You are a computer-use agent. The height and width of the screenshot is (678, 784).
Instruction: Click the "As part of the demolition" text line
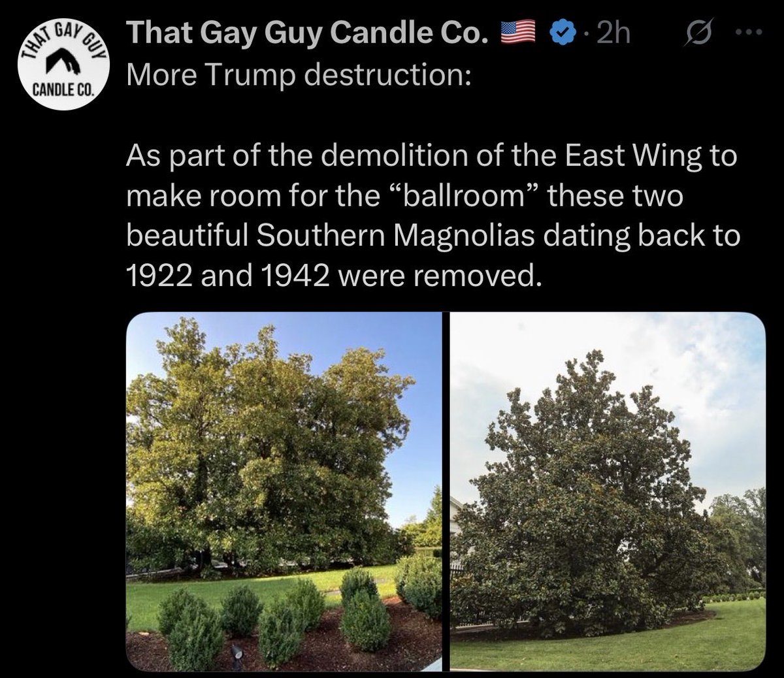[x=431, y=157]
